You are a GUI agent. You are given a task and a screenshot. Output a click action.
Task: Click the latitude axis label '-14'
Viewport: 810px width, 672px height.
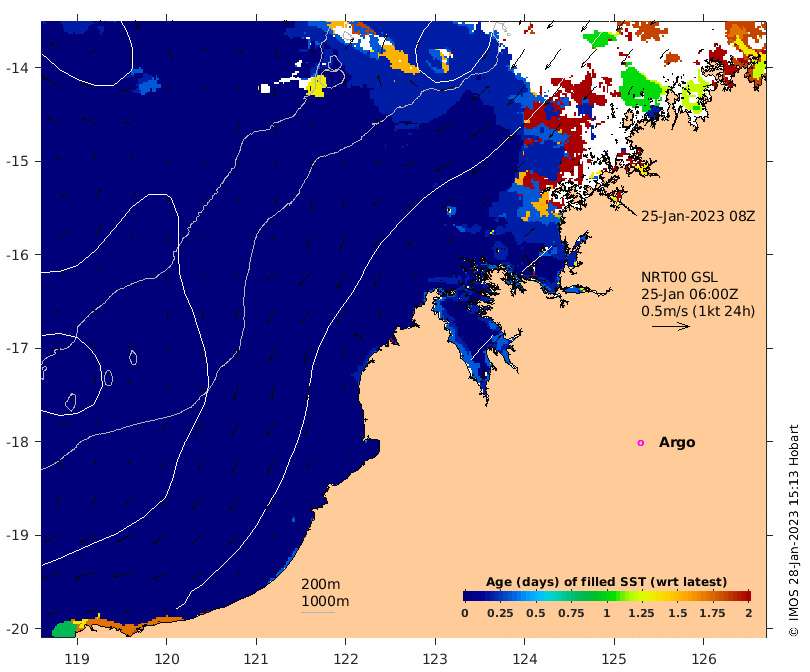pos(17,68)
